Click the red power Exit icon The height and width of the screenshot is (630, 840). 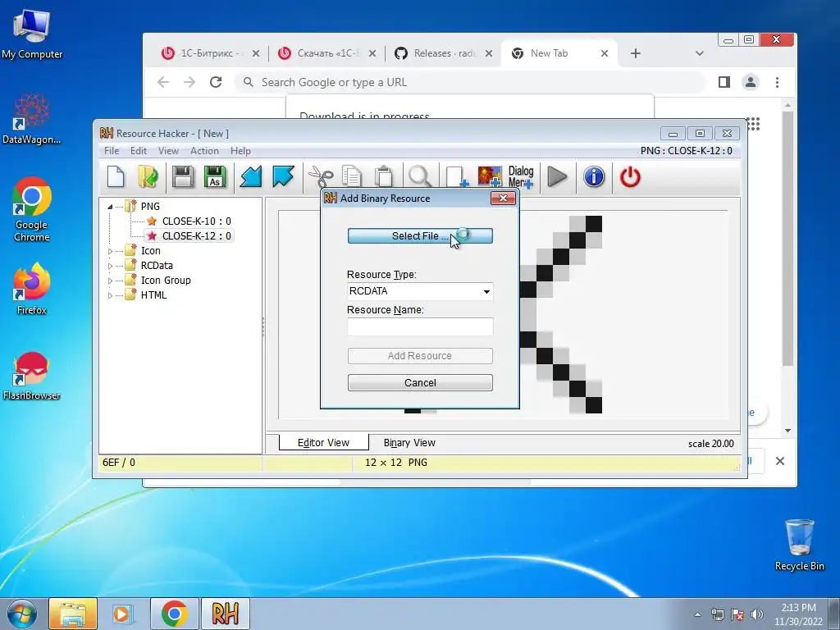[x=630, y=177]
